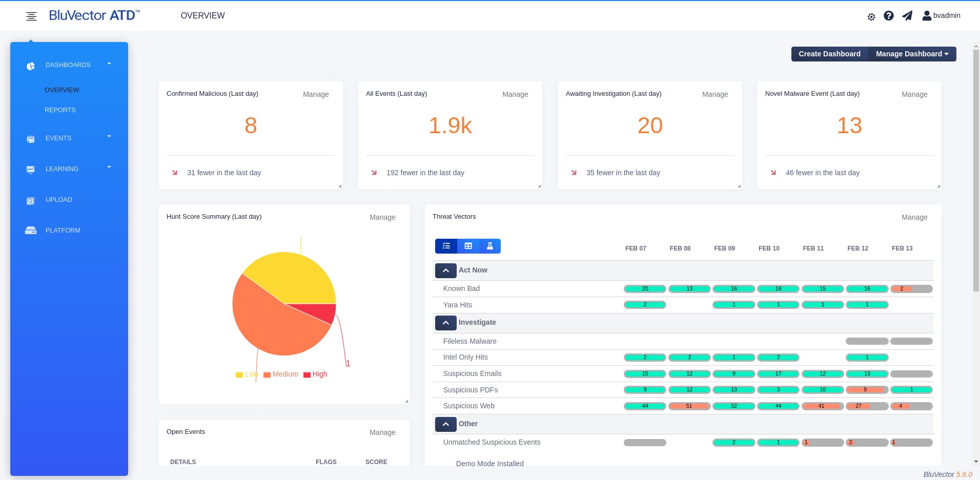This screenshot has height=480, width=980.
Task: Toggle the hamburger sidebar menu icon
Action: point(31,16)
